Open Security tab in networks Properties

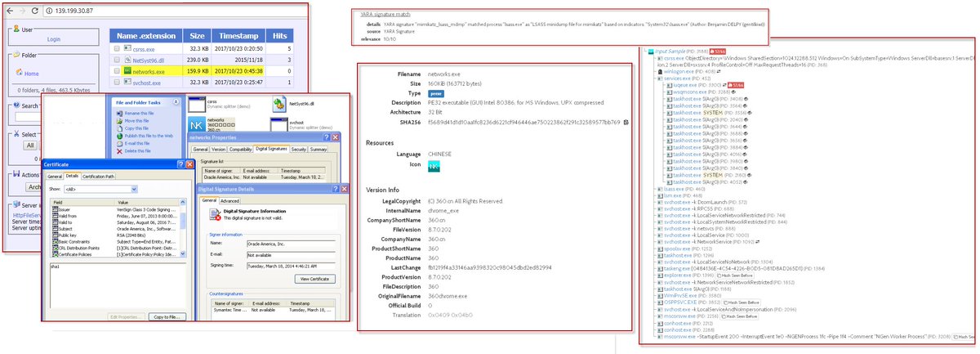pyautogui.click(x=298, y=149)
